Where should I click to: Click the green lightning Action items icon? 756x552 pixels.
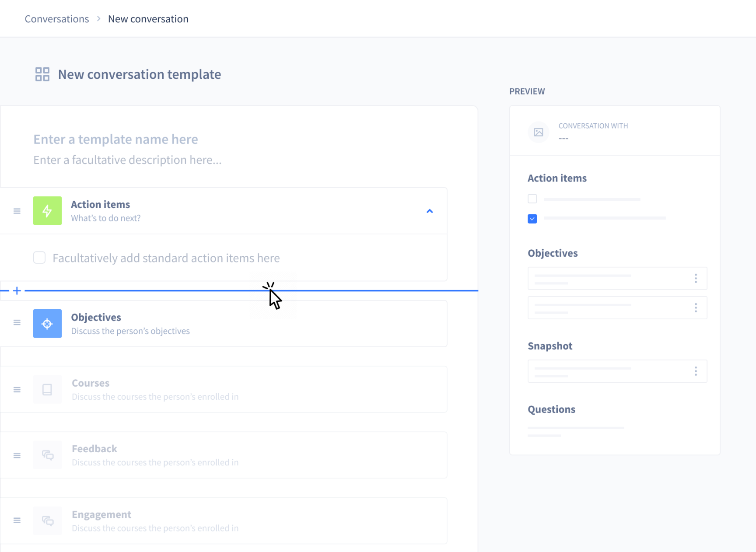(47, 211)
